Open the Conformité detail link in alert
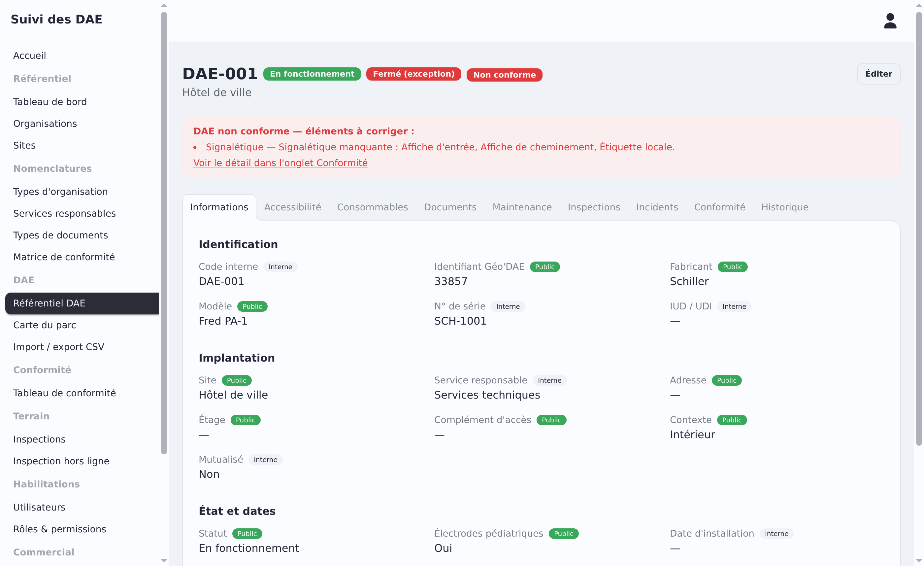This screenshot has height=566, width=924. [x=280, y=163]
